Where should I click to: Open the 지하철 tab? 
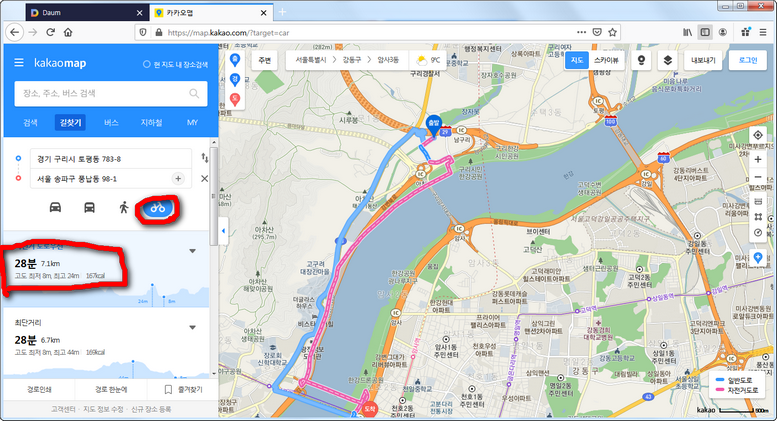[x=151, y=122]
